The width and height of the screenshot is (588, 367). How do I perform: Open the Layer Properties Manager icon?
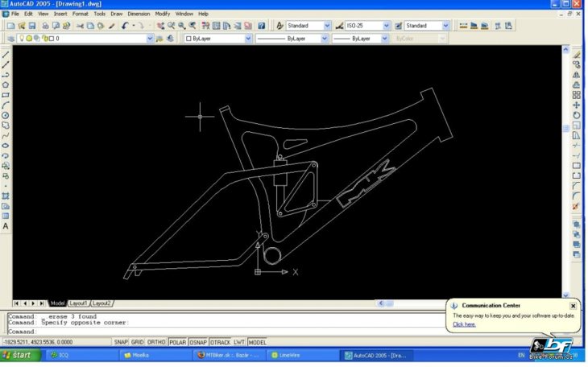[x=11, y=39]
